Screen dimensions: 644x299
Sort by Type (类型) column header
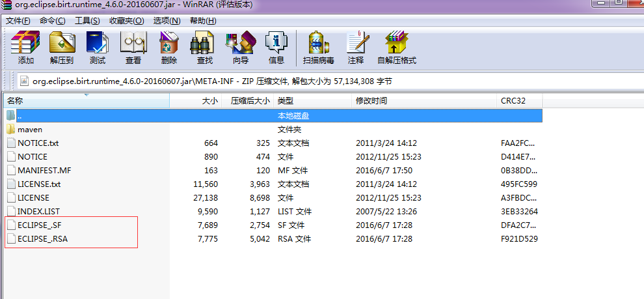[x=312, y=101]
